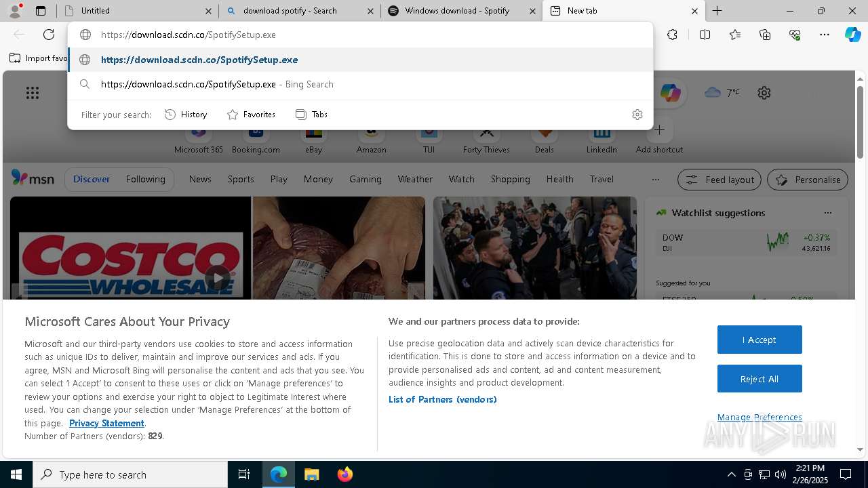868x488 pixels.
Task: Filter search by Favorites
Action: click(x=251, y=115)
